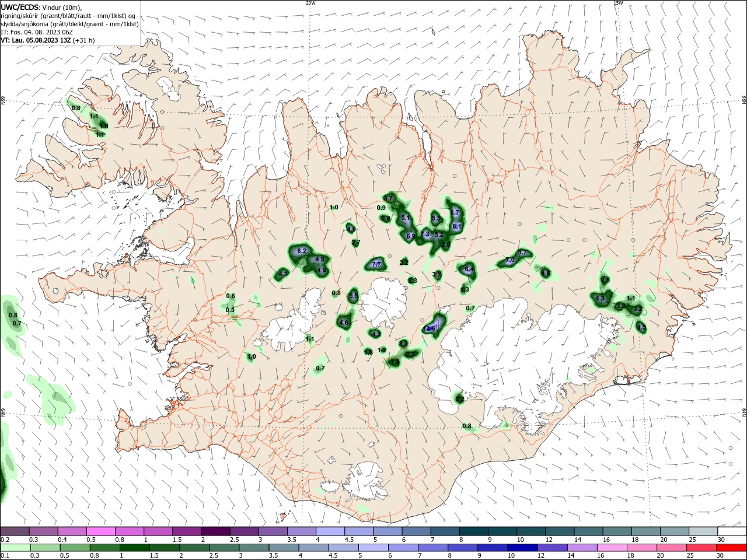Select the valid time 'VT: Lau. 05.08.2023 13Z'
Viewport: 747px width, 560px height.
[x=36, y=40]
